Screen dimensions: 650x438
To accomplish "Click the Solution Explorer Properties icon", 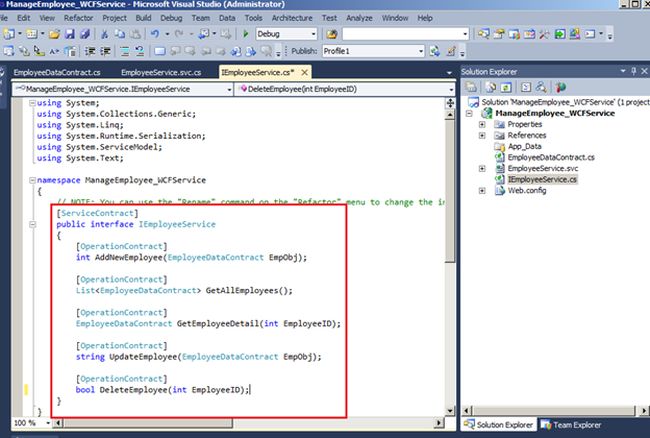I will tap(471, 87).
